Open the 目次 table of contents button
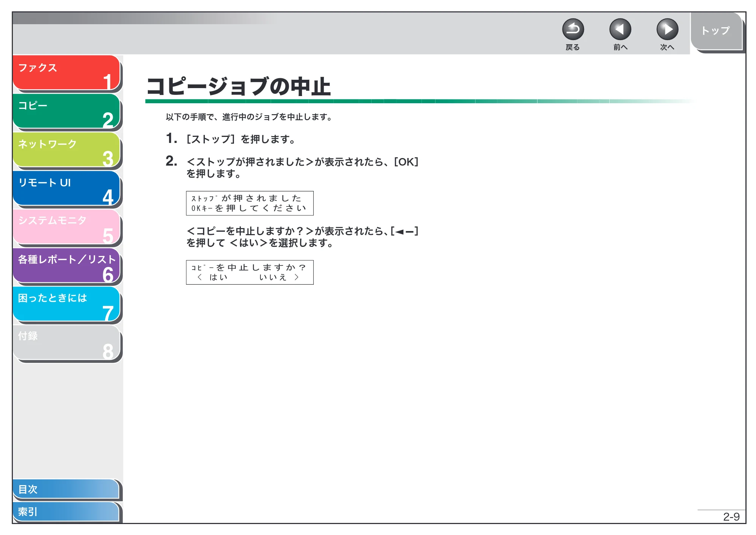The height and width of the screenshot is (535, 756). [66, 489]
